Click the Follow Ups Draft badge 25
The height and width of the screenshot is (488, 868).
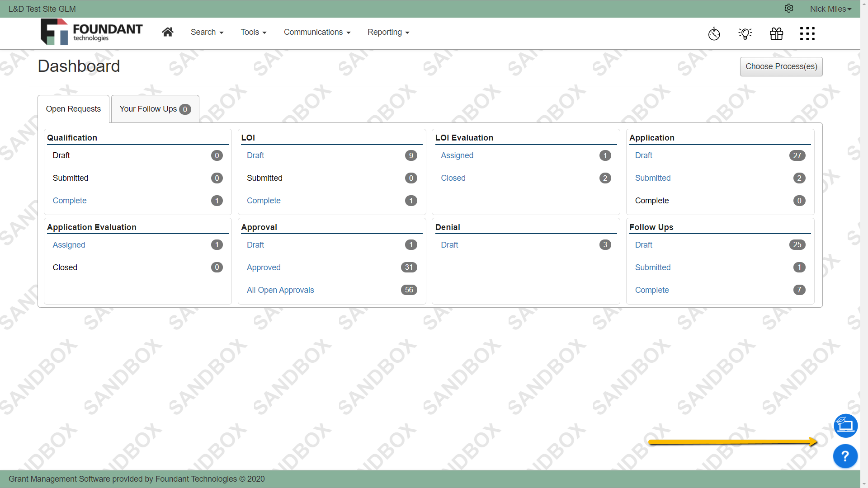click(797, 245)
